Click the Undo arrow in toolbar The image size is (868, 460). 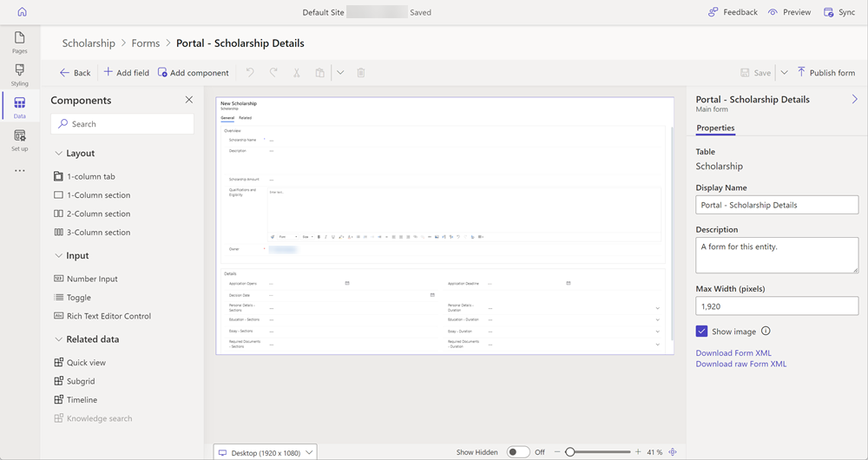(x=250, y=73)
